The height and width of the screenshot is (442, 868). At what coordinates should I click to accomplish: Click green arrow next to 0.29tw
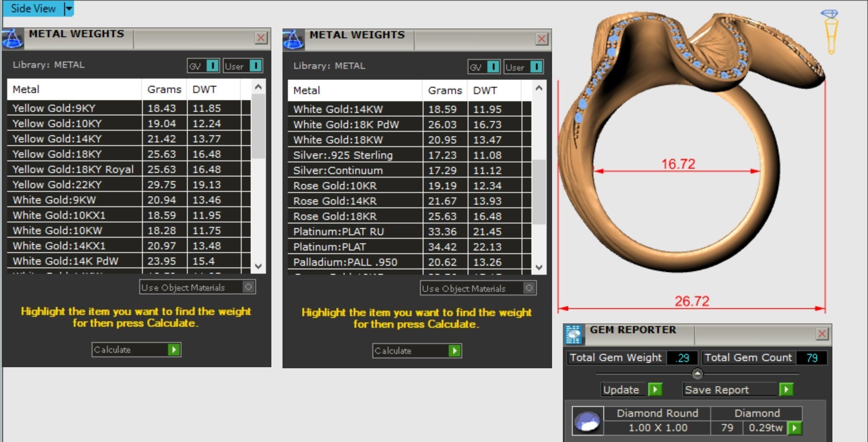[x=795, y=428]
